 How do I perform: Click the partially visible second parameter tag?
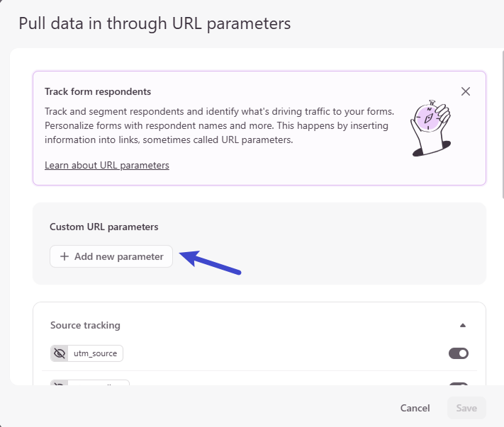tap(99, 383)
